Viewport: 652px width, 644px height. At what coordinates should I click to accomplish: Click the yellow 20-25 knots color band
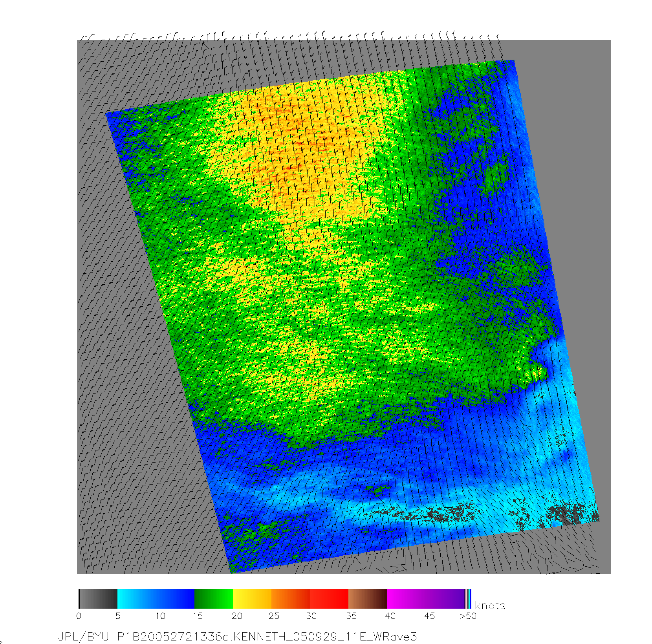[x=253, y=599]
